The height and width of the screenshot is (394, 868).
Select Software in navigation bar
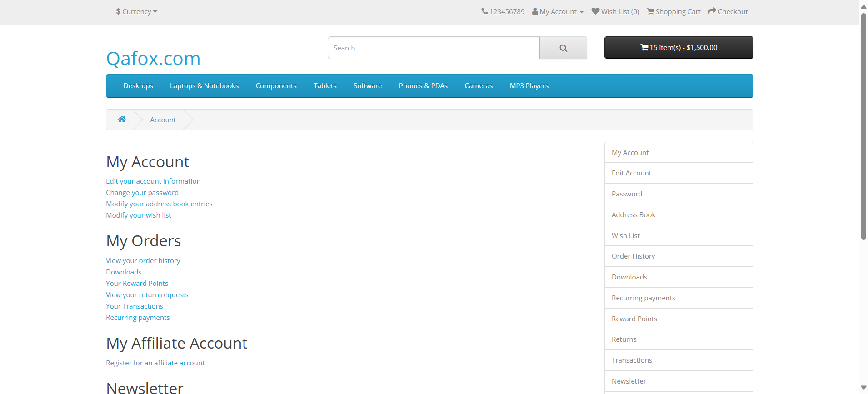[368, 86]
